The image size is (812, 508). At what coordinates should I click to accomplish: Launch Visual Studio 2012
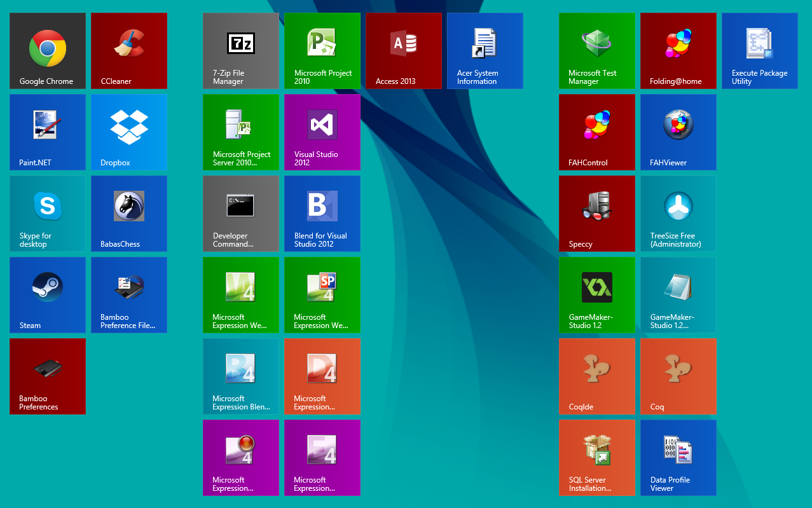tap(322, 132)
